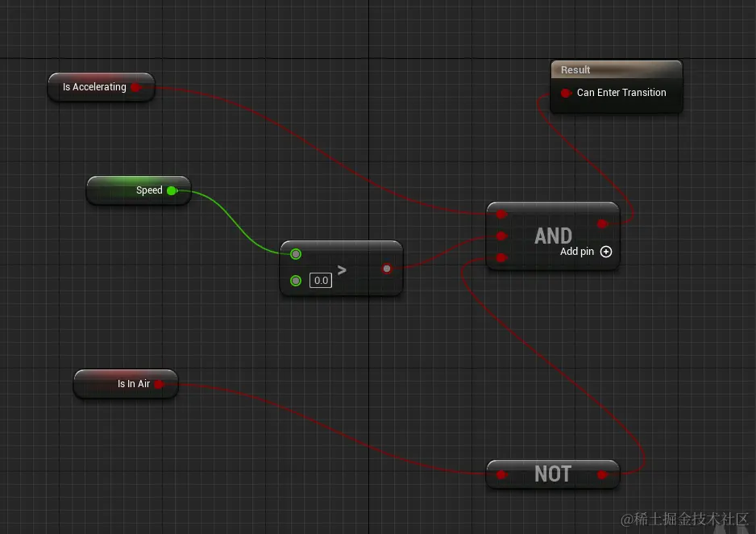The height and width of the screenshot is (534, 756).
Task: Select the Result node header
Action: [617, 70]
